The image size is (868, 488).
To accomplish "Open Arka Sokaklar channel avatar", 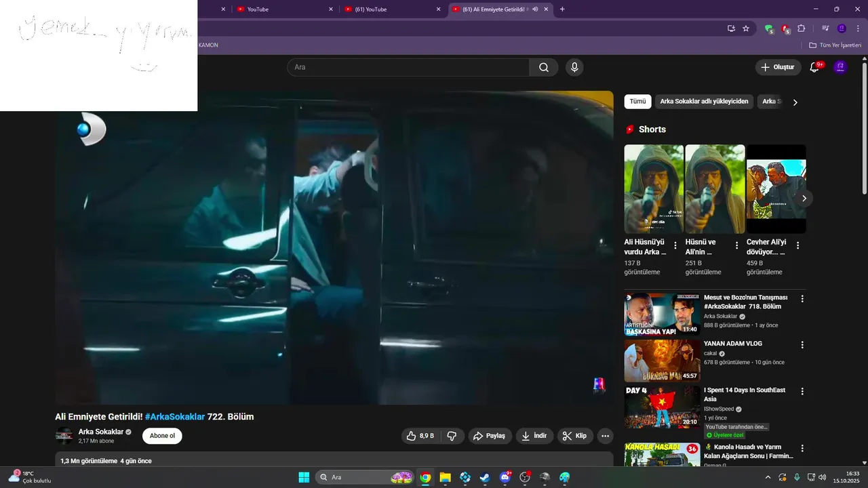I will [64, 436].
